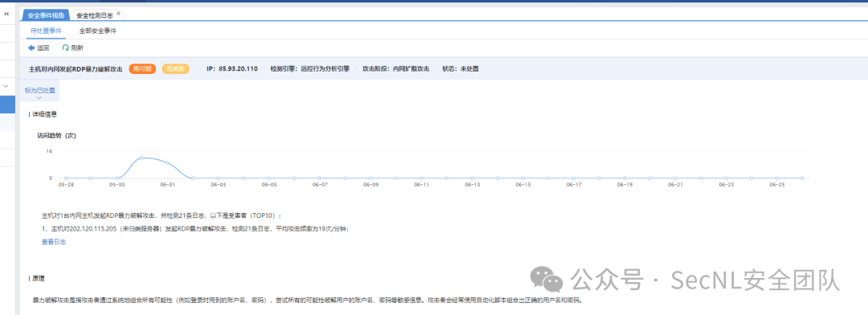Open the 安全检测日志 tab
This screenshot has width=868, height=315.
click(95, 15)
